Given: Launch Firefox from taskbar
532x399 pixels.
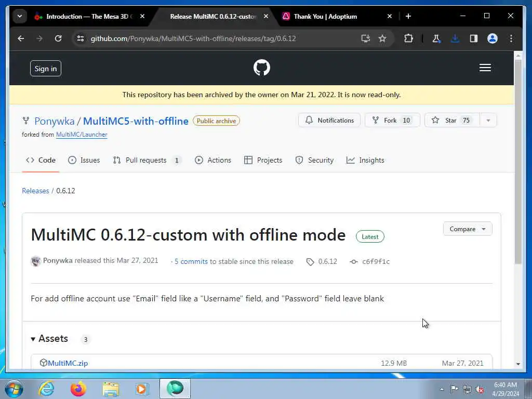Looking at the screenshot, I should click(x=78, y=389).
